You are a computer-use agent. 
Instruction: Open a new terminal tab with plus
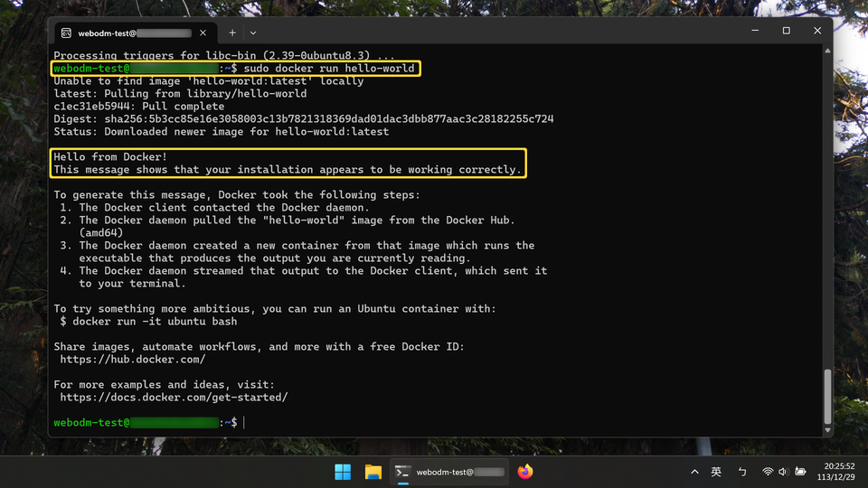[232, 33]
